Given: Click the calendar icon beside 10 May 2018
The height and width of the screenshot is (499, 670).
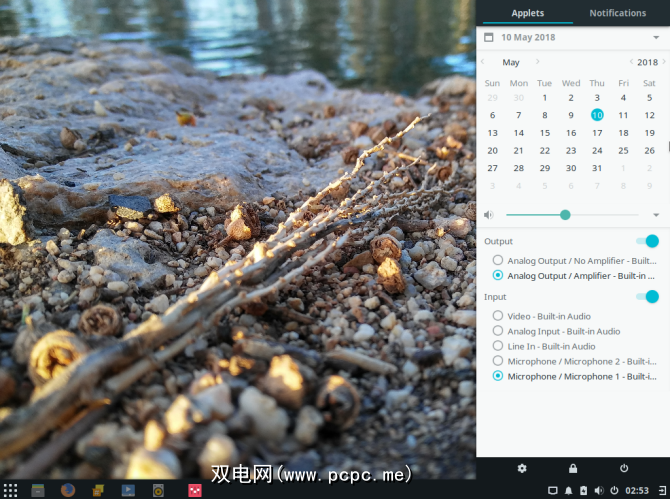Looking at the screenshot, I should coord(488,37).
